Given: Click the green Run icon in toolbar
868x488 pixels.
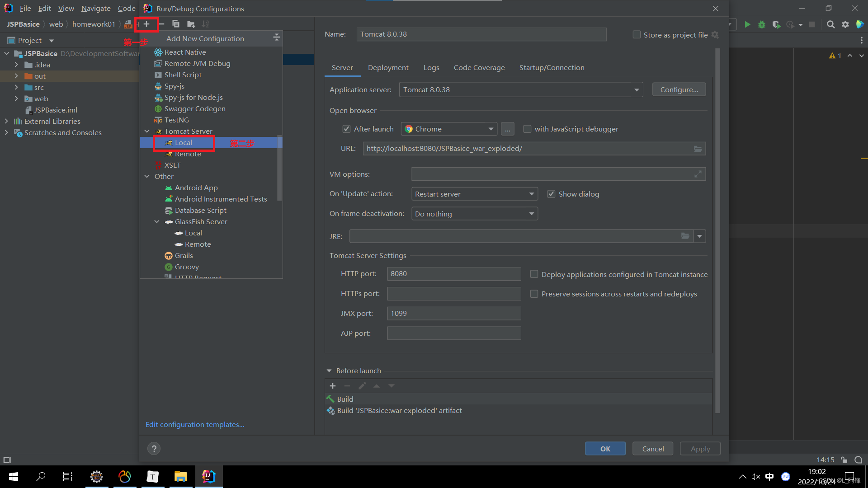Looking at the screenshot, I should [747, 24].
